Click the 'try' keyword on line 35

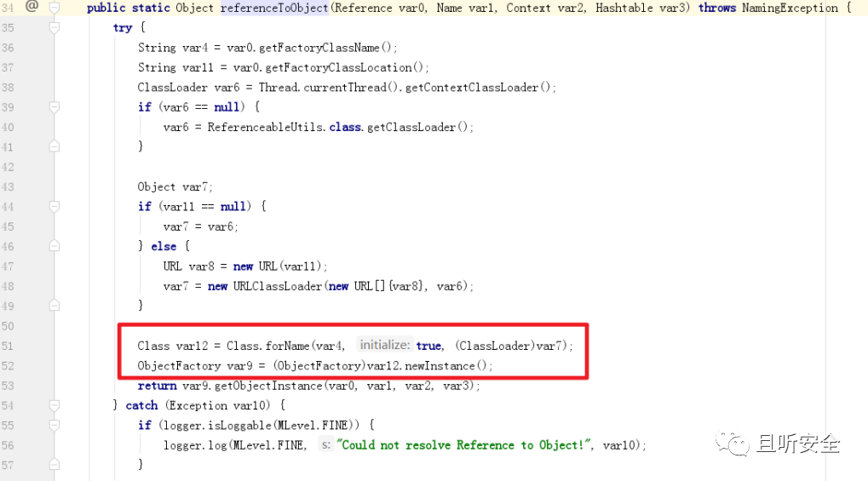click(x=123, y=28)
